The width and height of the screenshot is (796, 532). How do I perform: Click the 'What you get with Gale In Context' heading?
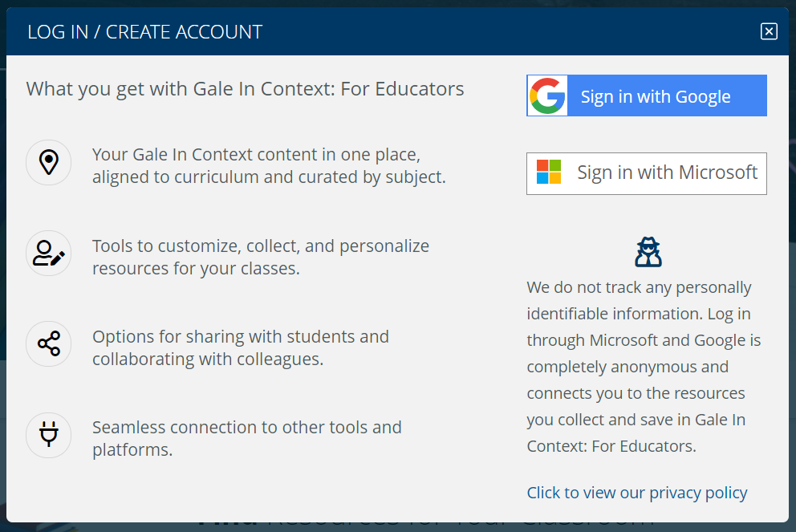246,88
